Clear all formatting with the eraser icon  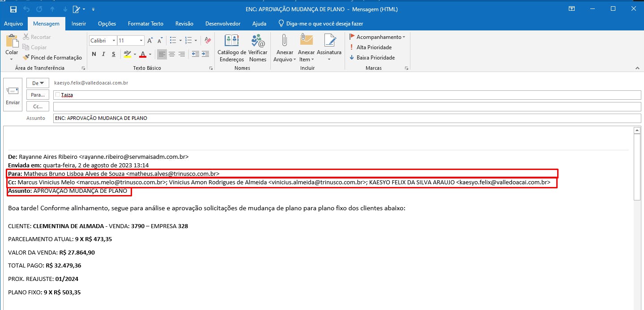click(207, 40)
